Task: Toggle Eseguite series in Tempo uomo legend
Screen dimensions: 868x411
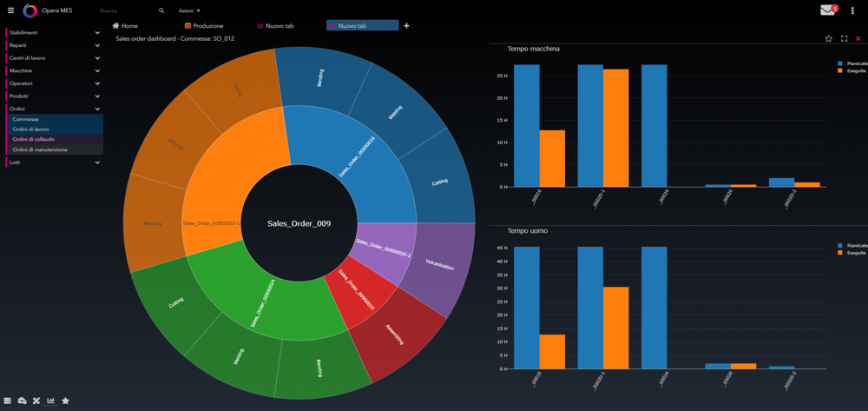Action: (x=851, y=253)
